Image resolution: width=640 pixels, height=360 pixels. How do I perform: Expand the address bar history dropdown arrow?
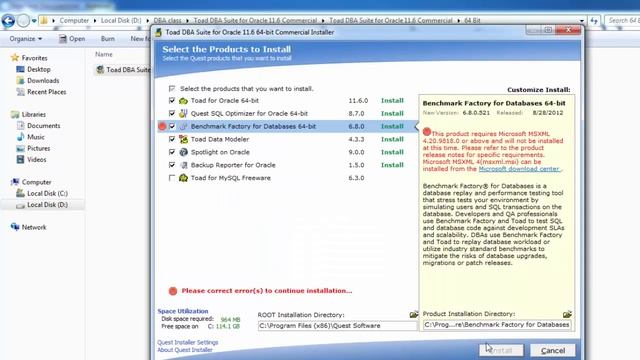click(582, 20)
